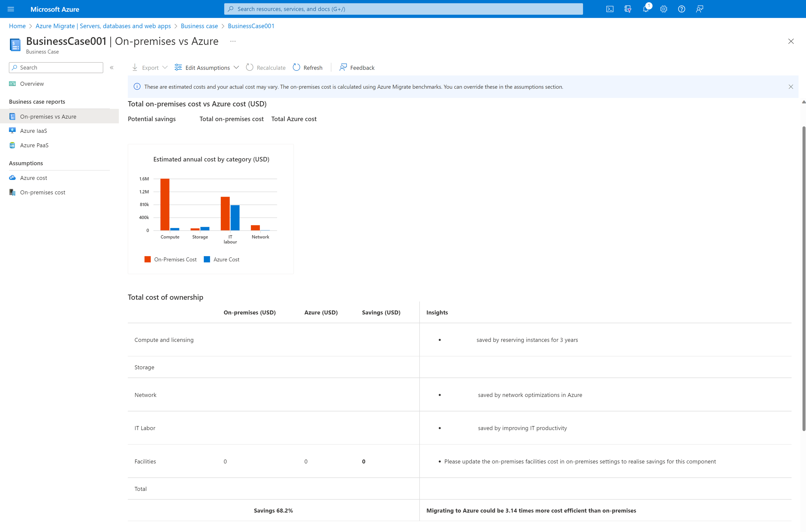Open the Azure cost assumptions section
This screenshot has width=806, height=532.
point(33,178)
